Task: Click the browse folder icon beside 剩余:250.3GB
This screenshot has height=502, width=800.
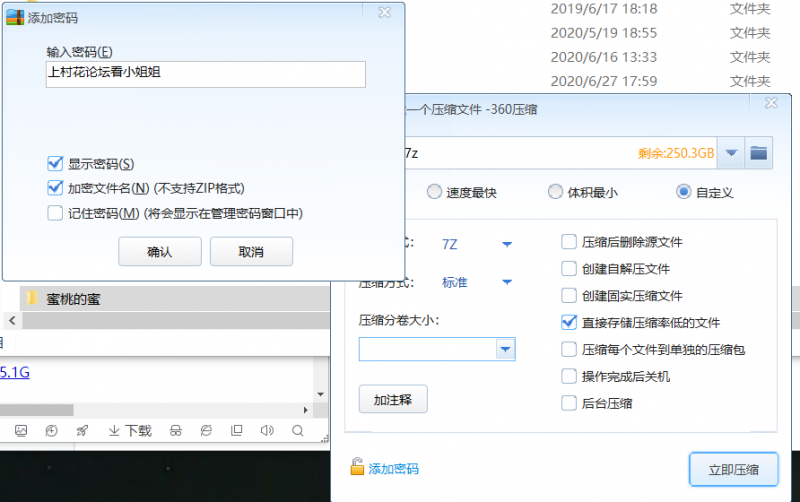Action: click(x=759, y=153)
